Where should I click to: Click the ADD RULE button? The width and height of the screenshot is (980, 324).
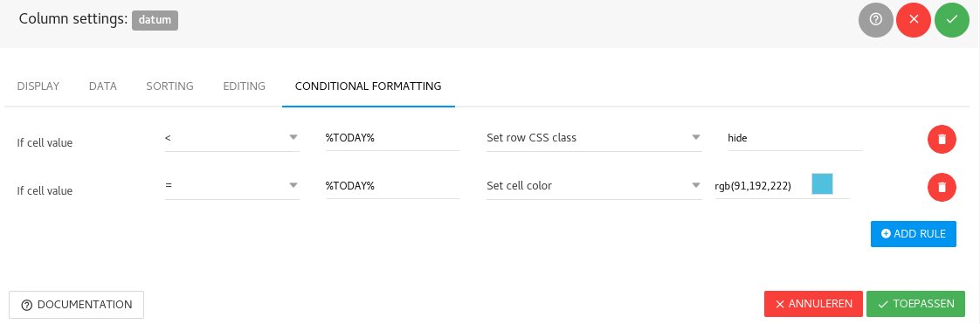[913, 234]
